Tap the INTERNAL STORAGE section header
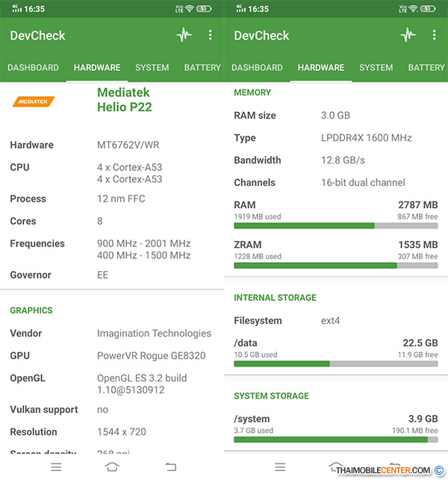The width and height of the screenshot is (448, 480). [275, 298]
